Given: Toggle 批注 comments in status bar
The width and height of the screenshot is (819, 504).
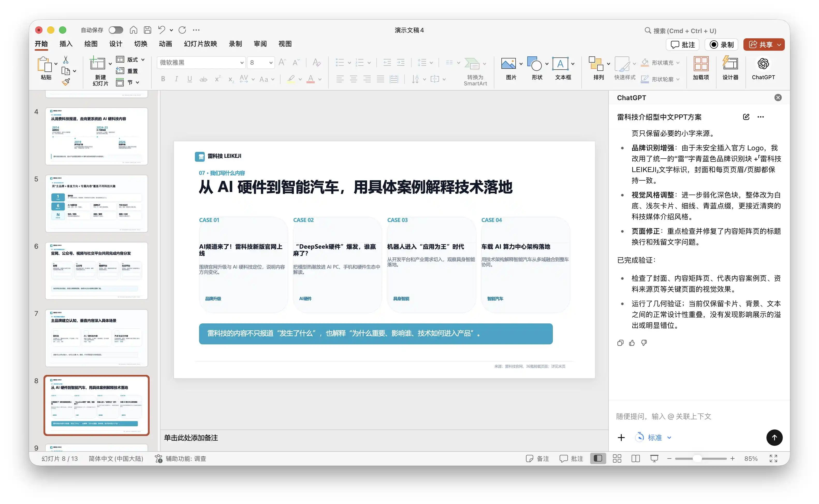Looking at the screenshot, I should (x=571, y=459).
